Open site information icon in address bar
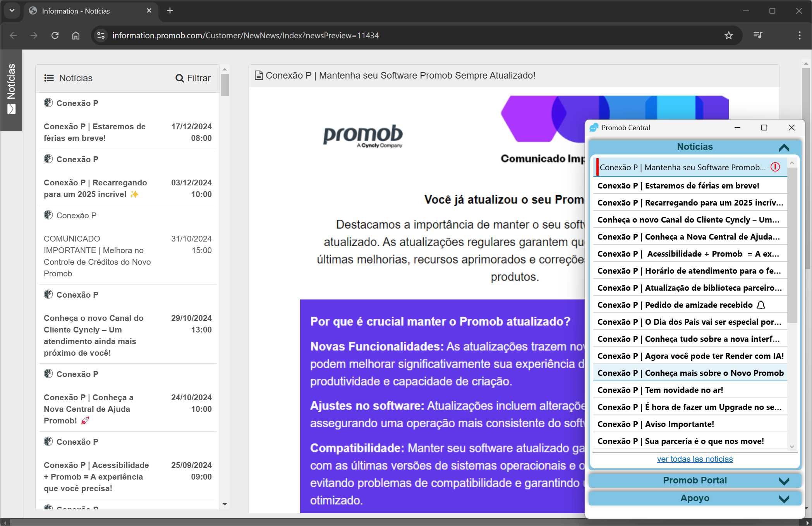 [101, 36]
